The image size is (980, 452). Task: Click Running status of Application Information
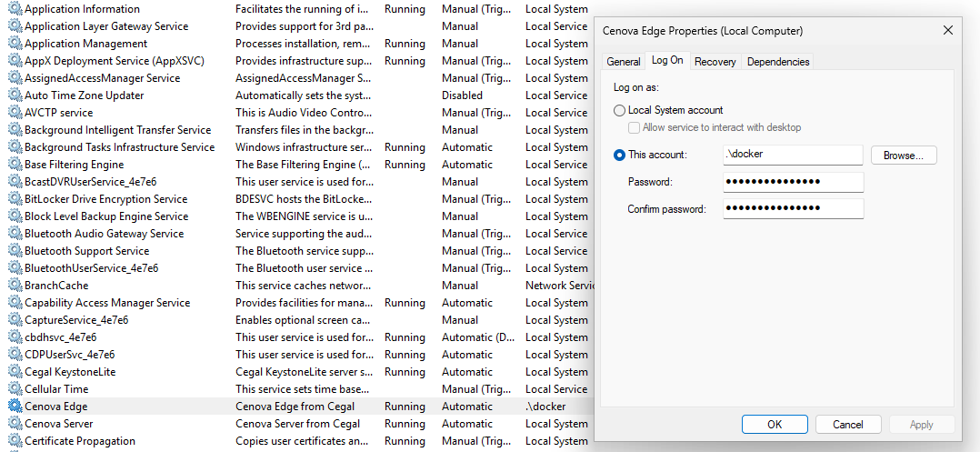click(x=405, y=9)
